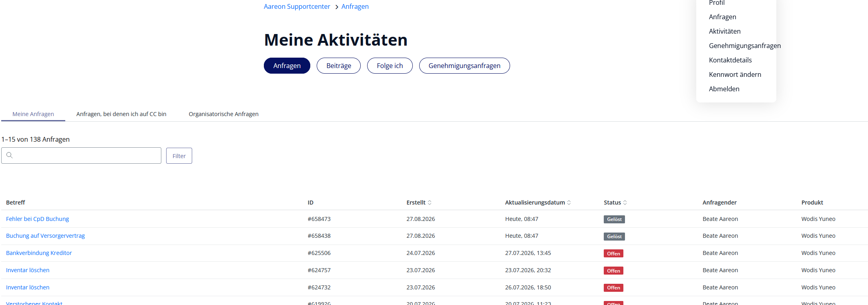The height and width of the screenshot is (305, 868).
Task: Switch to Anfragen, bei denen ich auf CC bin tab
Action: [121, 114]
